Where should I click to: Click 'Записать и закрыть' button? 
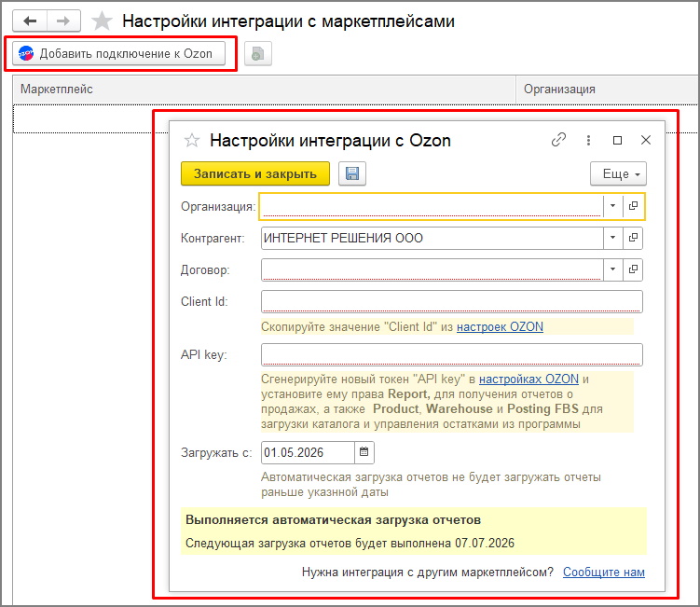click(x=254, y=173)
